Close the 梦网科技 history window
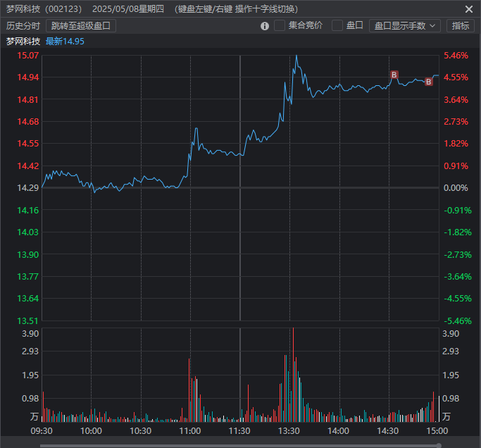 [x=469, y=9]
